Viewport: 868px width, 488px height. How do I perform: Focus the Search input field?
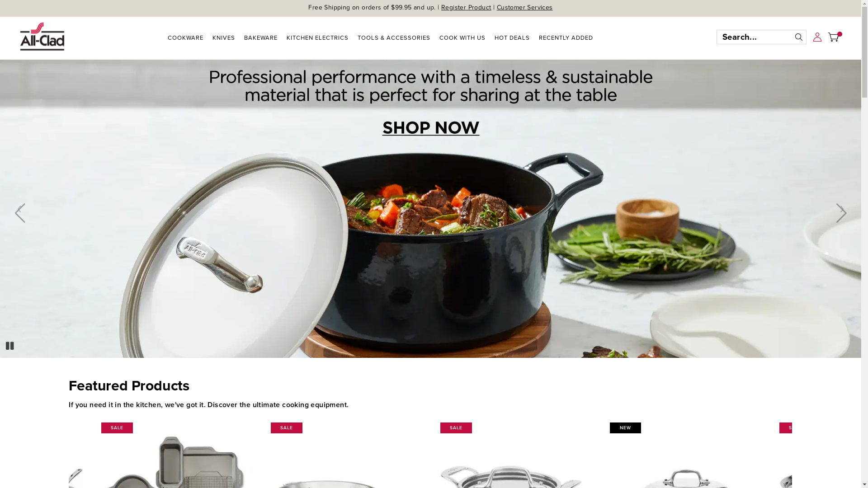(755, 37)
